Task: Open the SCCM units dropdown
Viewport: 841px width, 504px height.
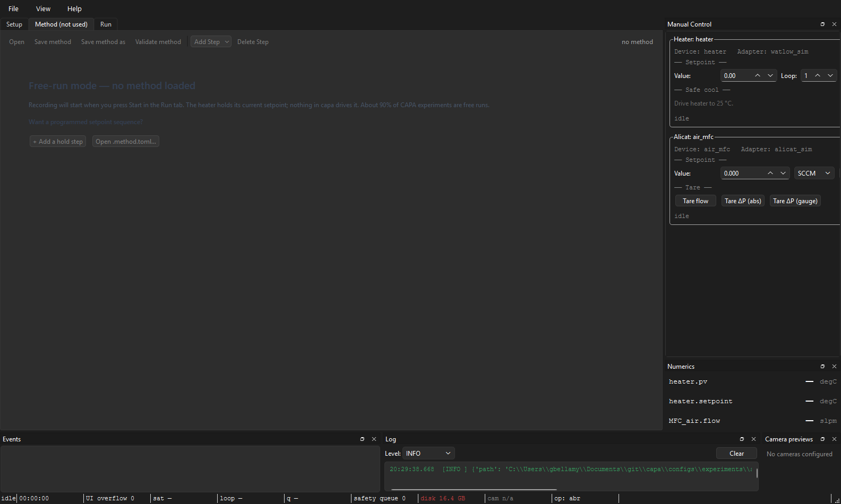Action: (814, 173)
